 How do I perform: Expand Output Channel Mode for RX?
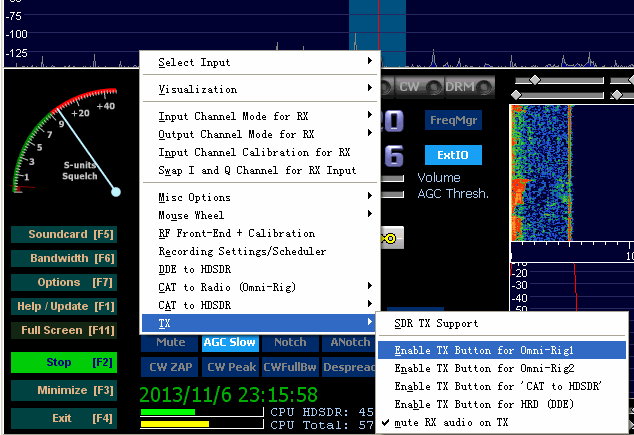coord(260,134)
